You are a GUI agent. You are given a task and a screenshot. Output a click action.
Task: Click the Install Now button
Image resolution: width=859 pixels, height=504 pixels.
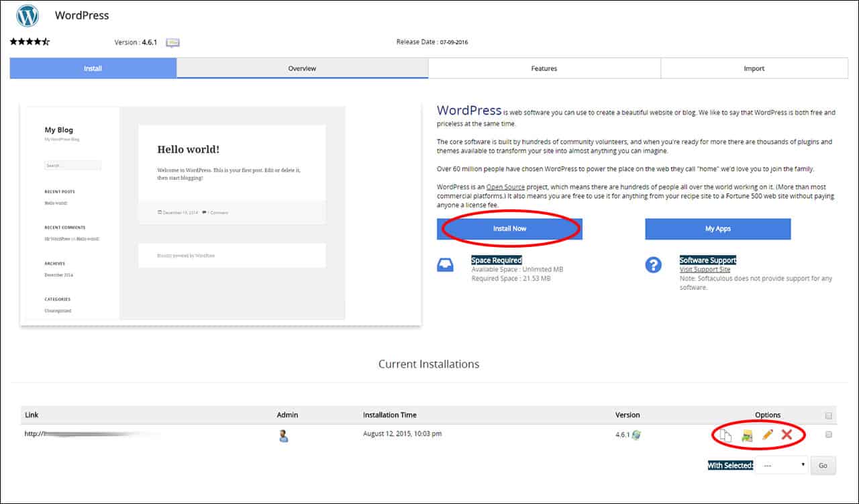(x=509, y=229)
